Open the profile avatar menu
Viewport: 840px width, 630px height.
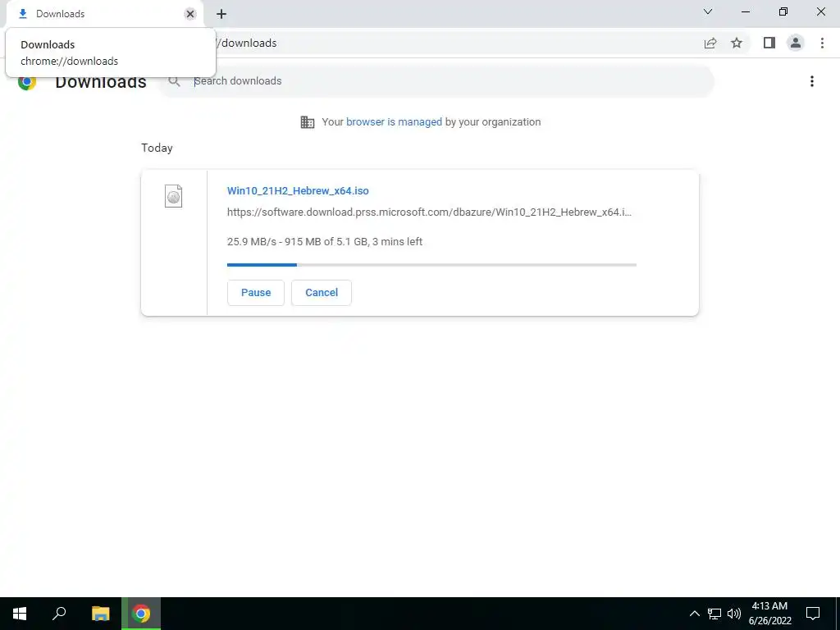pyautogui.click(x=796, y=43)
